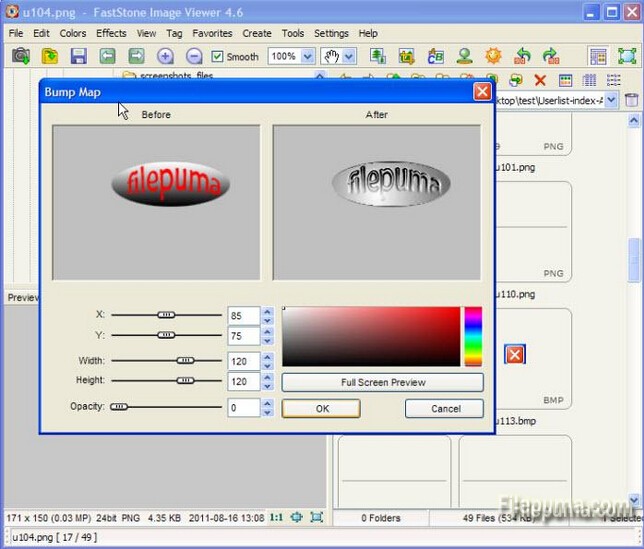Click the Opacity slider handle
Screen dimensions: 644x549
pos(120,407)
